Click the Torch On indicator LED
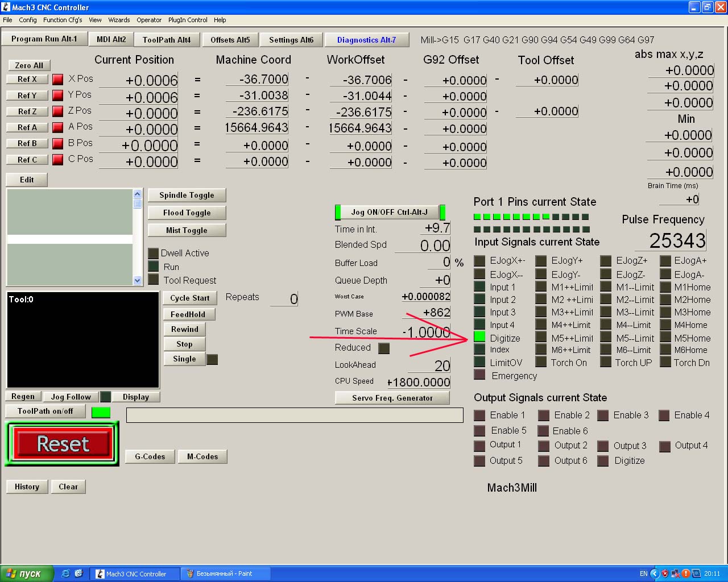 [541, 362]
